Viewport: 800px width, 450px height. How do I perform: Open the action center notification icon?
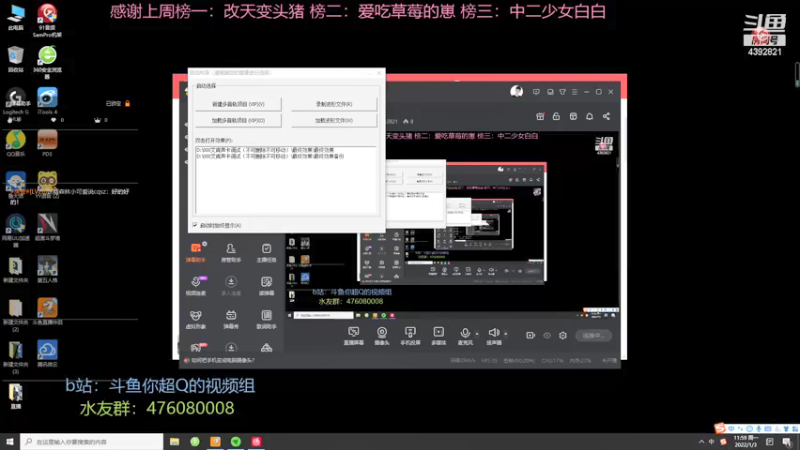pos(787,442)
